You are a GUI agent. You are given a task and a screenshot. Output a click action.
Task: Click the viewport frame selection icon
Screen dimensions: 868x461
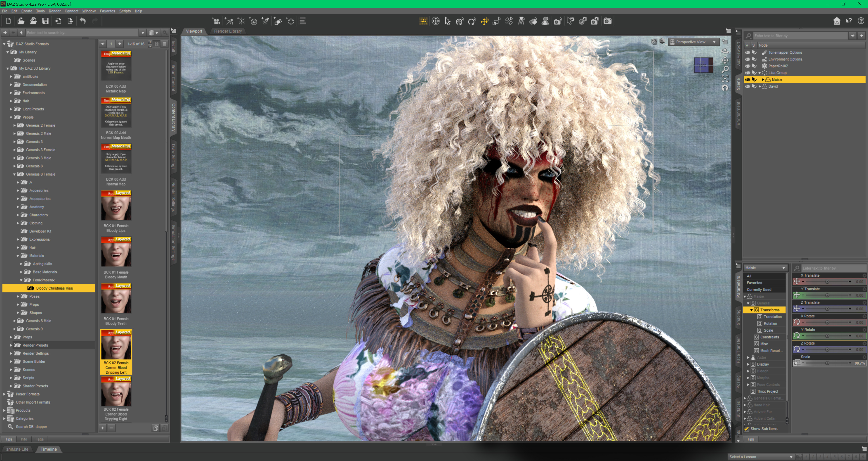coord(725,78)
